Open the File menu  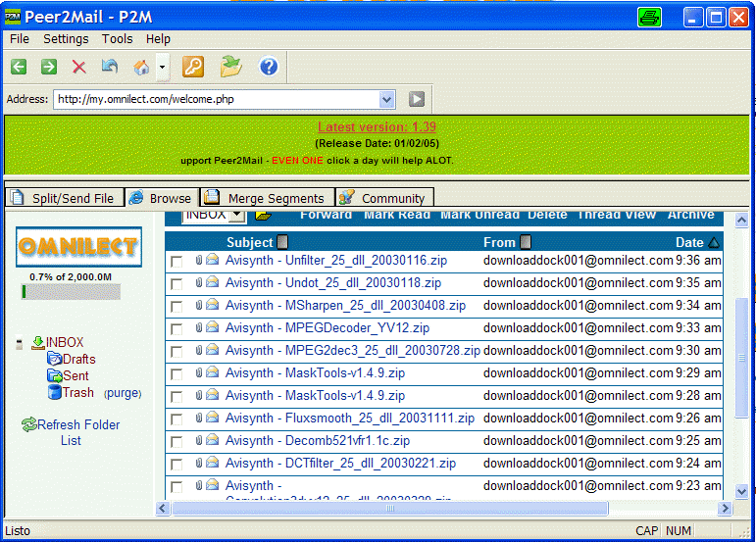coord(20,39)
